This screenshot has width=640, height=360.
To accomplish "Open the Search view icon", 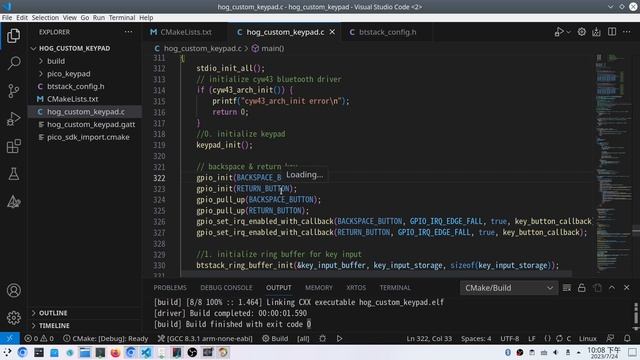I will [13, 63].
